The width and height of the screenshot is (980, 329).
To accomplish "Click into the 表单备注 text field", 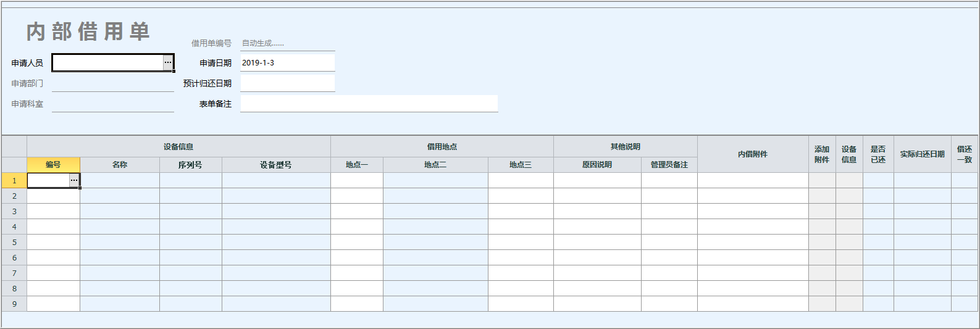I will tap(369, 104).
